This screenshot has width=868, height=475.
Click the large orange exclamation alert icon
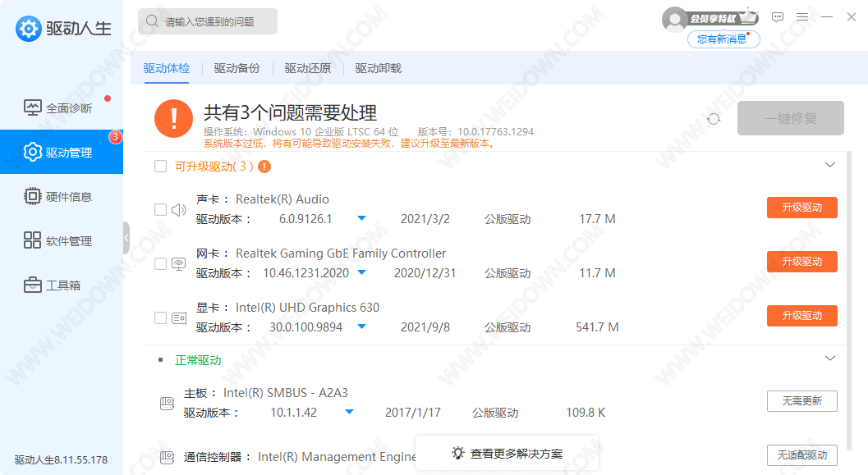tap(173, 118)
